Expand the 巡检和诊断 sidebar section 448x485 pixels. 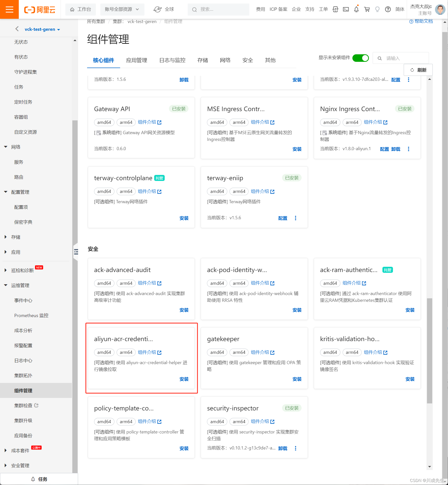6,270
